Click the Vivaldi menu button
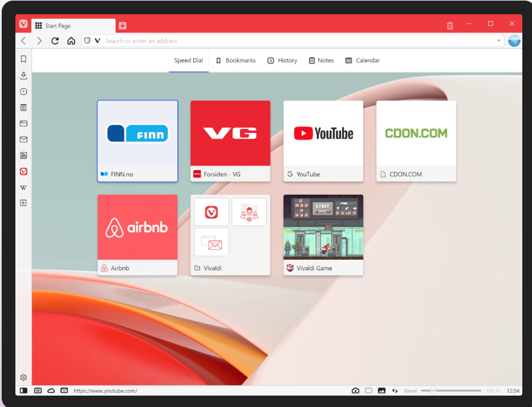This screenshot has width=532, height=407. [23, 24]
